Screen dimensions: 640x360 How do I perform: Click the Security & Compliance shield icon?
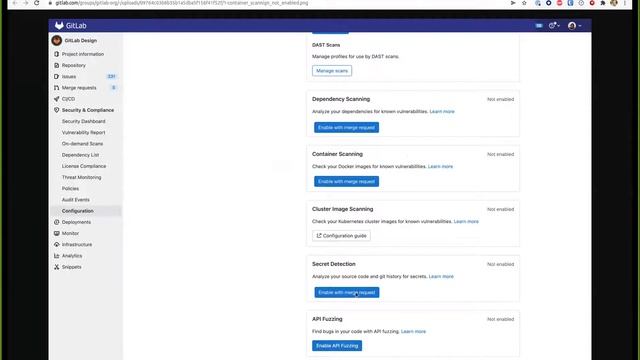point(56,110)
